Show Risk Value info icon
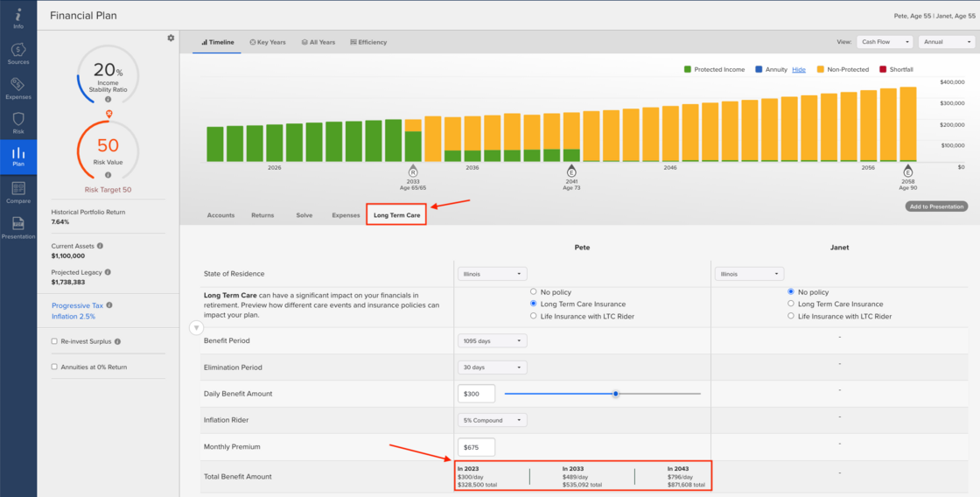This screenshot has height=497, width=980. [108, 175]
